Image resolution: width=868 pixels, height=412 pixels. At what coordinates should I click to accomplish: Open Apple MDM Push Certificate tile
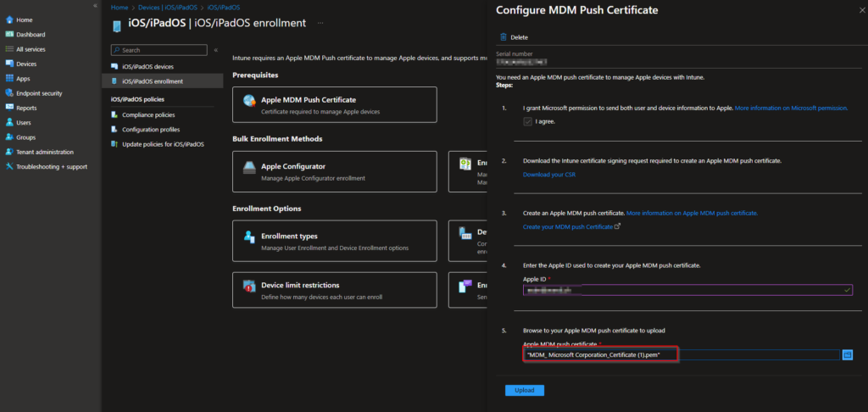tap(334, 104)
